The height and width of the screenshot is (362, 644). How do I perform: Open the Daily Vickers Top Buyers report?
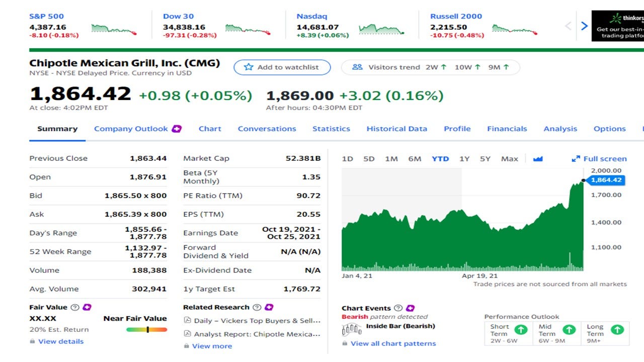(x=257, y=321)
